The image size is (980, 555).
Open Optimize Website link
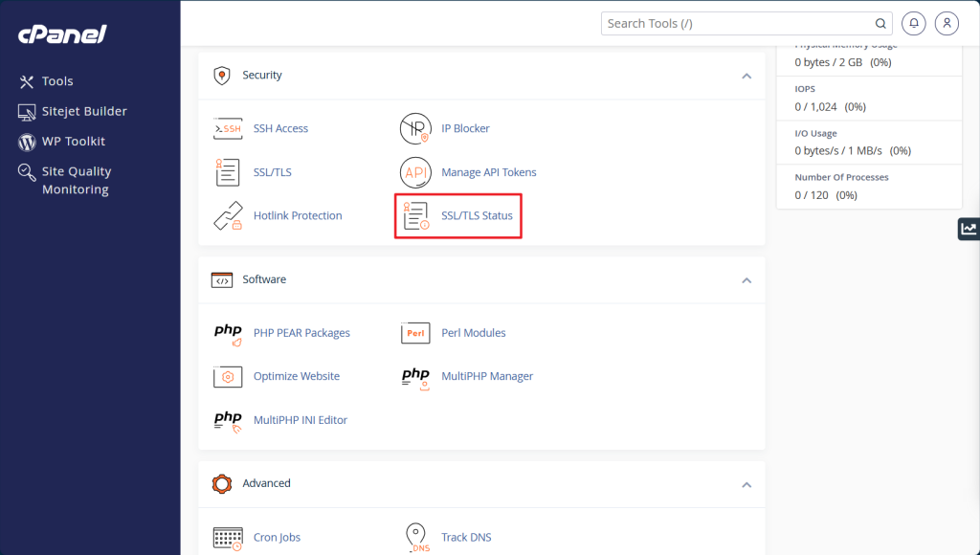click(x=297, y=376)
